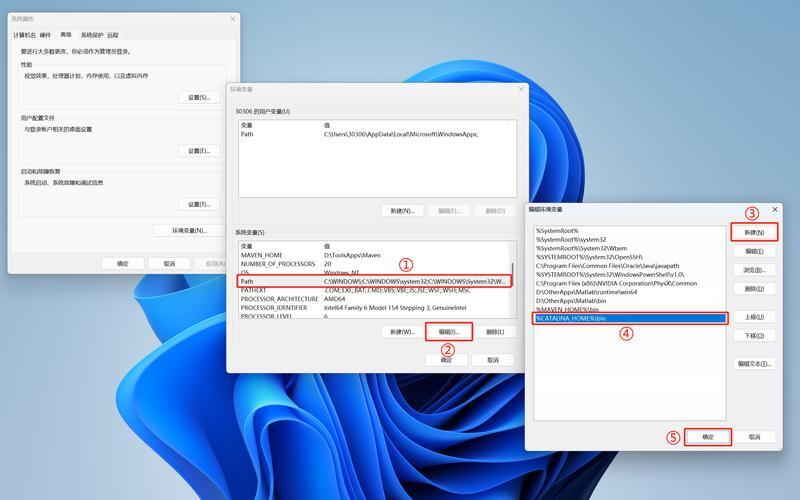Select the %MAVEN_HOME%\bin entry
The width and height of the screenshot is (800, 500).
630,309
